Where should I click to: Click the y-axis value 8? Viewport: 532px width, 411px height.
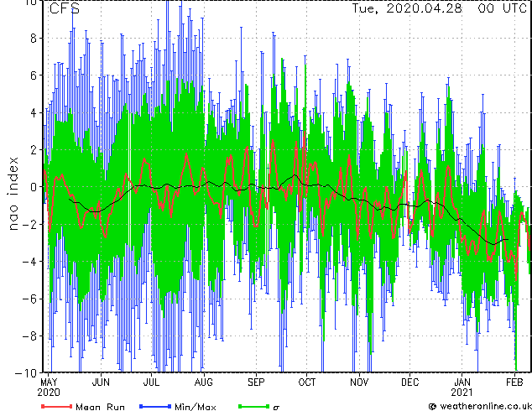(x=34, y=39)
